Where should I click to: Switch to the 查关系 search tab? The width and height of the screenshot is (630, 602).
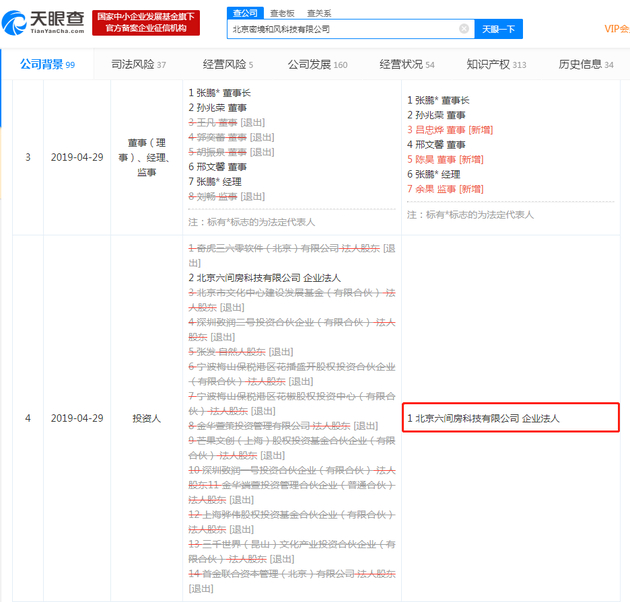(x=319, y=13)
